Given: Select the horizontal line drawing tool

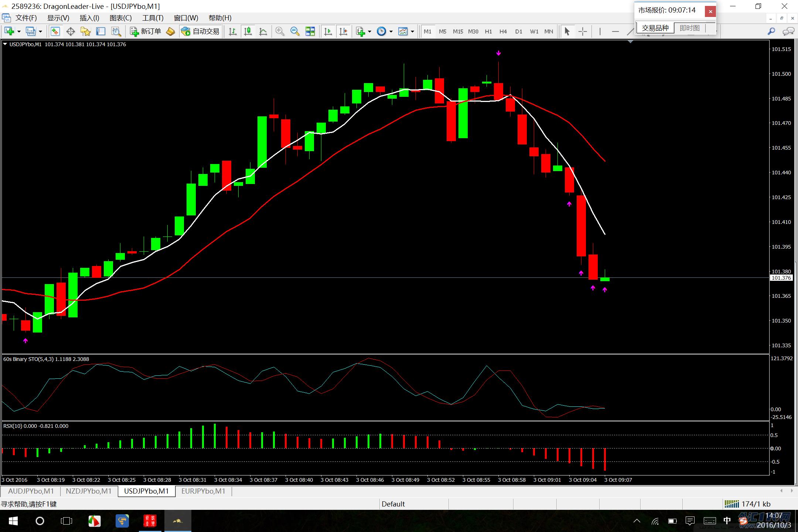Looking at the screenshot, I should click(615, 31).
